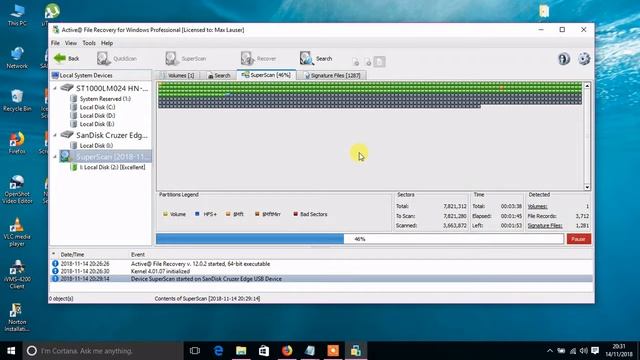The height and width of the screenshot is (360, 640).
Task: Click the info icon of the SuperScan started event
Action: coord(55,279)
